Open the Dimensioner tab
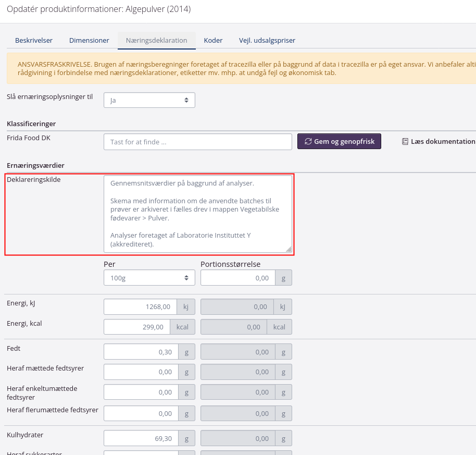 click(x=89, y=40)
